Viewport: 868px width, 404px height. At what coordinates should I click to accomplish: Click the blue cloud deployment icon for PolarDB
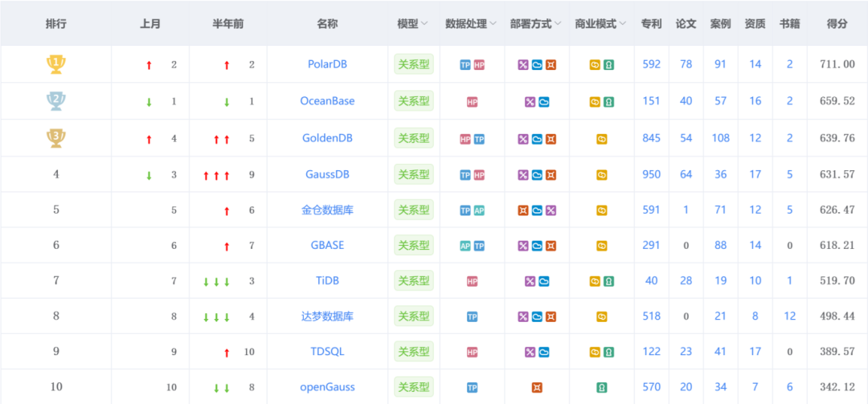tap(537, 65)
